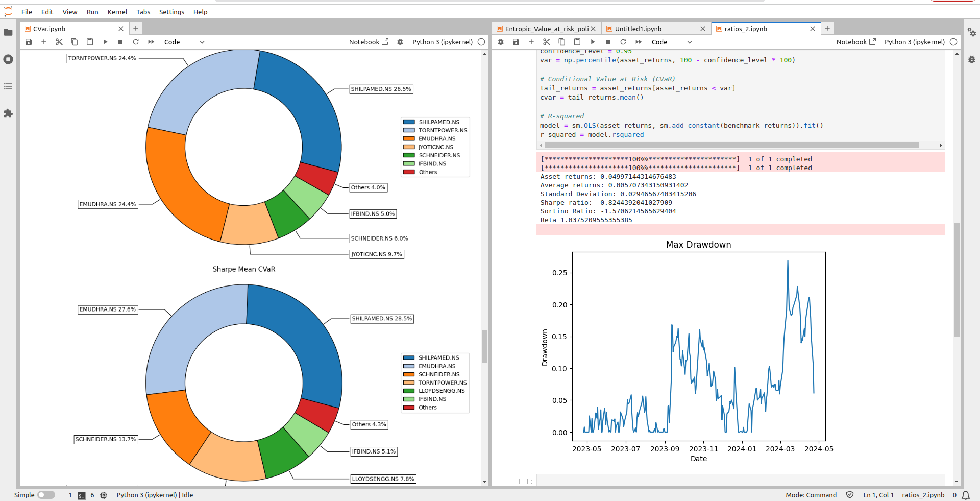The image size is (980, 501).
Task: Open the Settings menu
Action: pyautogui.click(x=171, y=12)
